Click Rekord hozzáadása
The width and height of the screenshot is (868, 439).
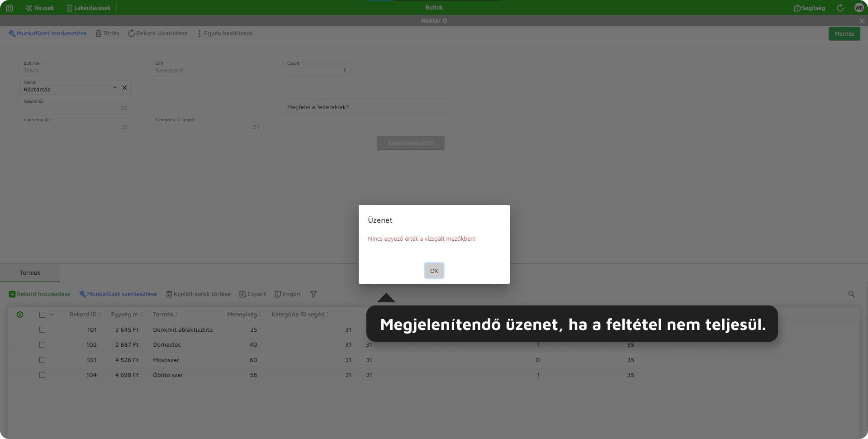(x=40, y=294)
